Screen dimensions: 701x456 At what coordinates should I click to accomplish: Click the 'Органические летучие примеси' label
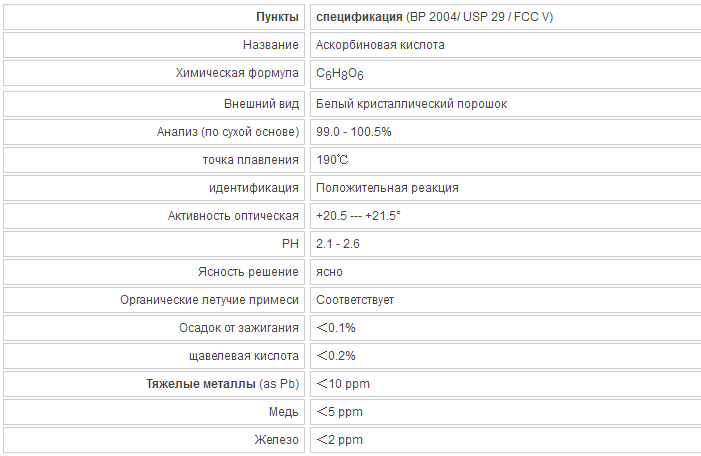point(209,300)
